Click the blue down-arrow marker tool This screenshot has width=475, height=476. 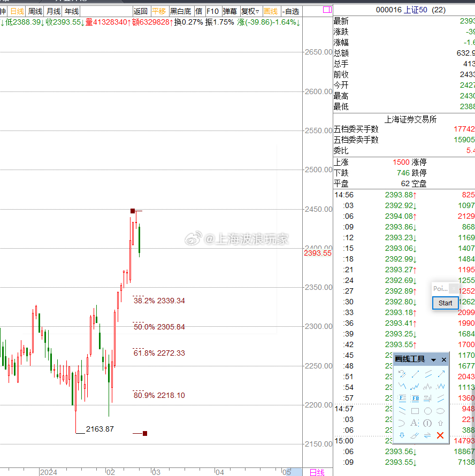pyautogui.click(x=402, y=435)
